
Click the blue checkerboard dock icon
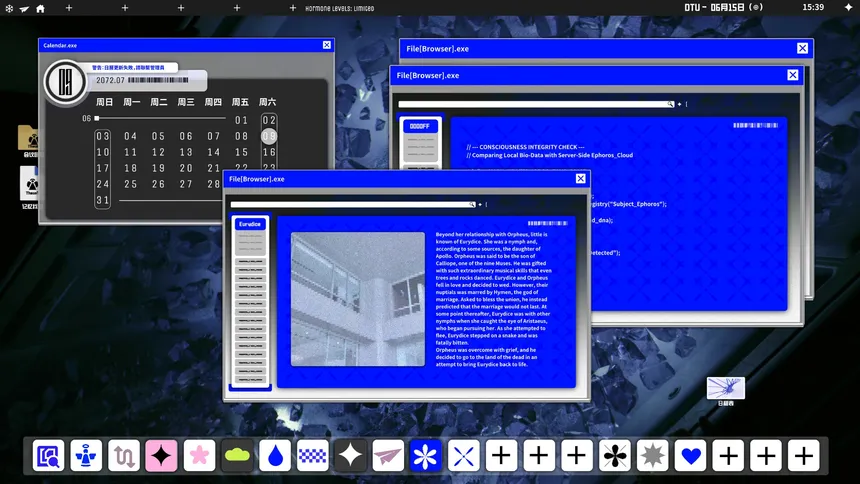pos(313,455)
